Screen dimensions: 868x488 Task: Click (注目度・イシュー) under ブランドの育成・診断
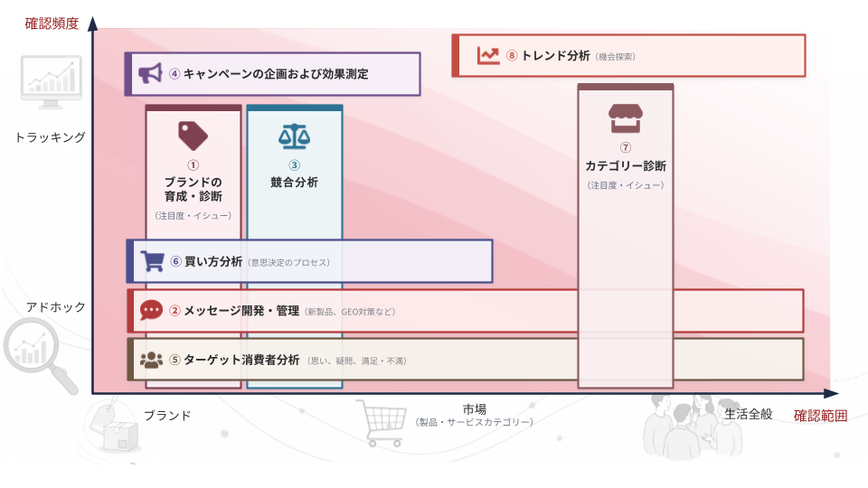coord(193,216)
